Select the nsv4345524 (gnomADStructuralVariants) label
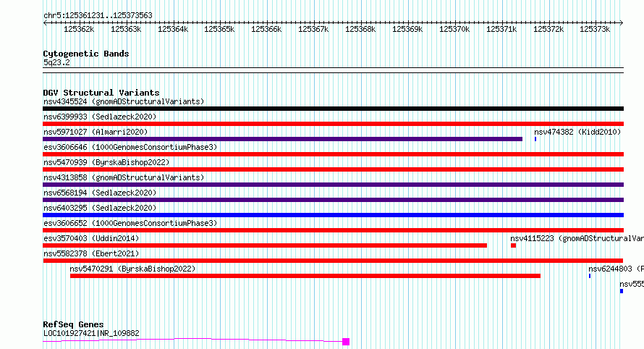Viewport: 644px width, 349px height. pyautogui.click(x=124, y=101)
